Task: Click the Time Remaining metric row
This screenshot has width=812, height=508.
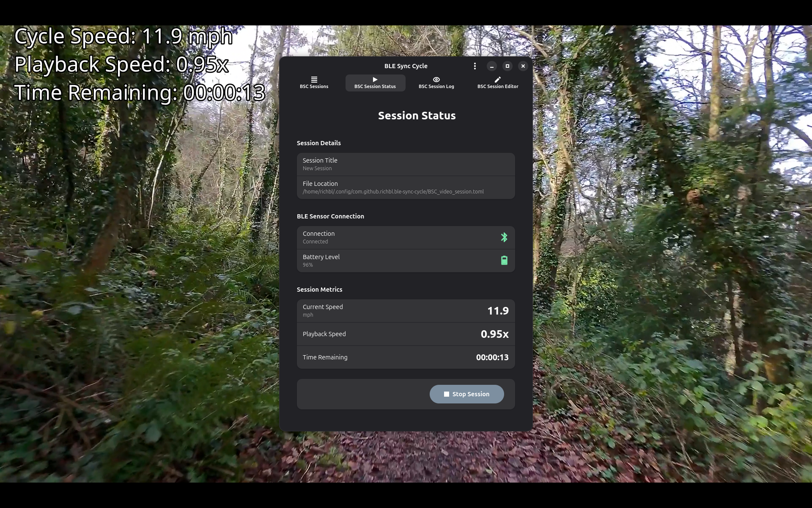Action: (x=405, y=357)
